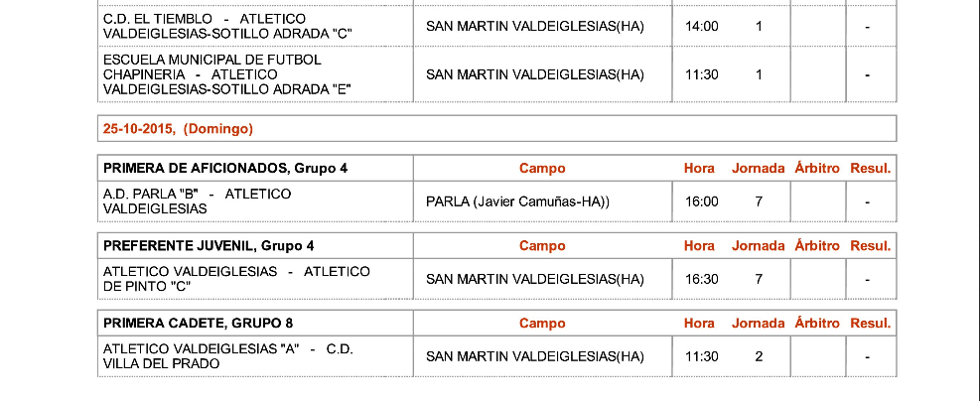Select the Resul. header in Primera de Aficionados table
This screenshot has height=401, width=980.
tap(871, 169)
